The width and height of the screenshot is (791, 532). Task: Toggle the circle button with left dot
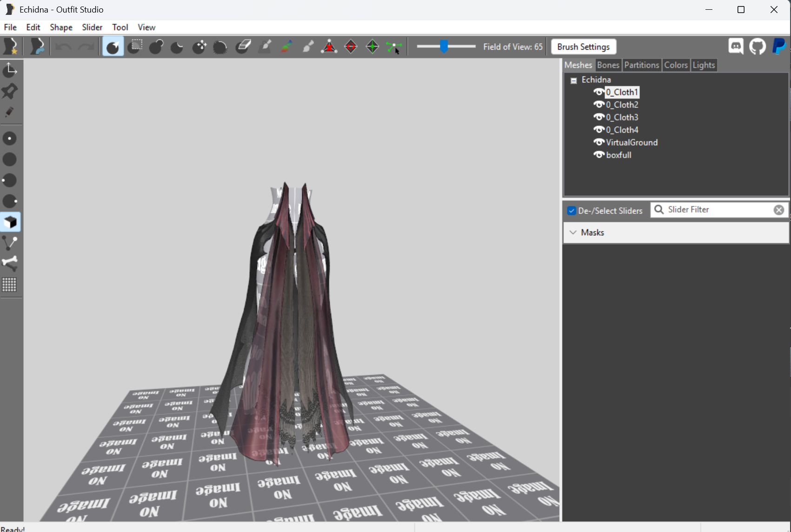10,180
